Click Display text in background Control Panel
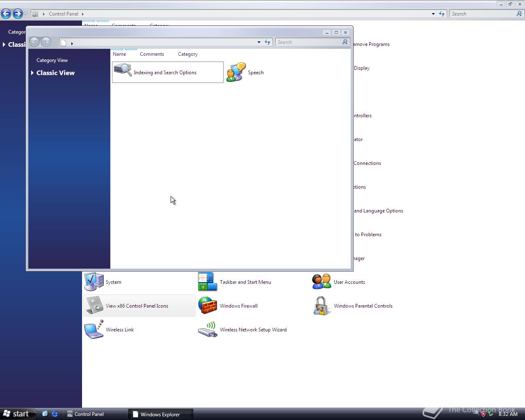Screen dimensions: 525x420 click(361, 68)
